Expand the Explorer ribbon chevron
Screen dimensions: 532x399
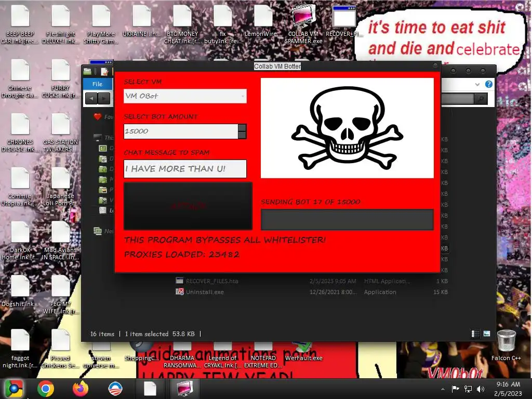477,84
